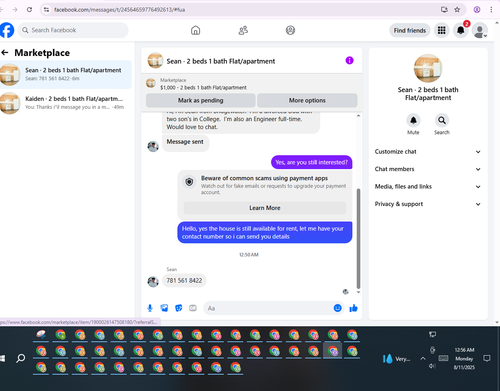Open the Chrome three-dot menu
Viewport: 500px width, 391px height.
pos(491,10)
